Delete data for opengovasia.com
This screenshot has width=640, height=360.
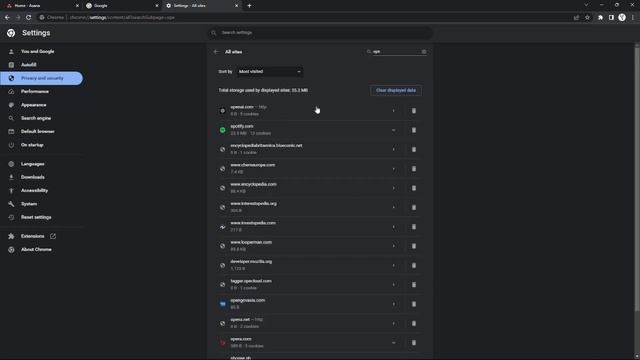(413, 304)
